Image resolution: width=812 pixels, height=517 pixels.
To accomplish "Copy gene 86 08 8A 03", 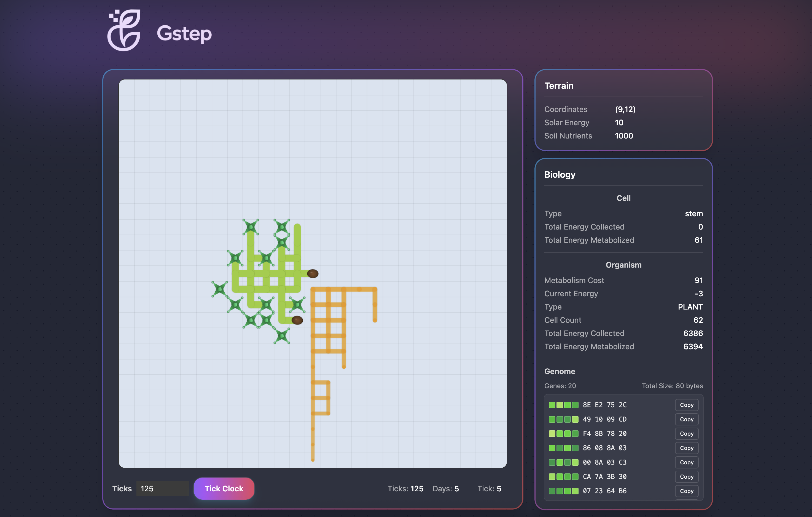I will [x=686, y=448].
